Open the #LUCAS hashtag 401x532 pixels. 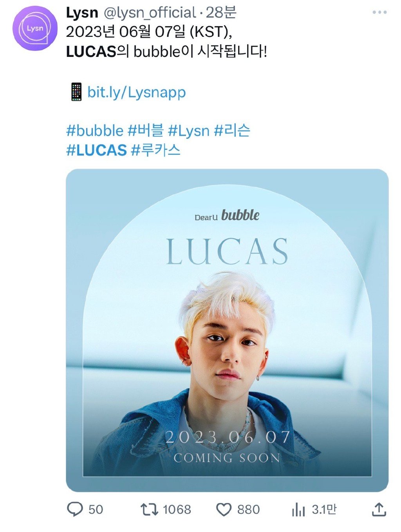pyautogui.click(x=96, y=150)
